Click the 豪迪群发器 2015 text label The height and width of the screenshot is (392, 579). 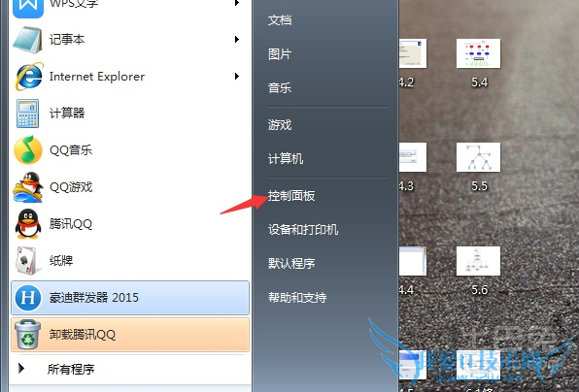click(x=94, y=298)
